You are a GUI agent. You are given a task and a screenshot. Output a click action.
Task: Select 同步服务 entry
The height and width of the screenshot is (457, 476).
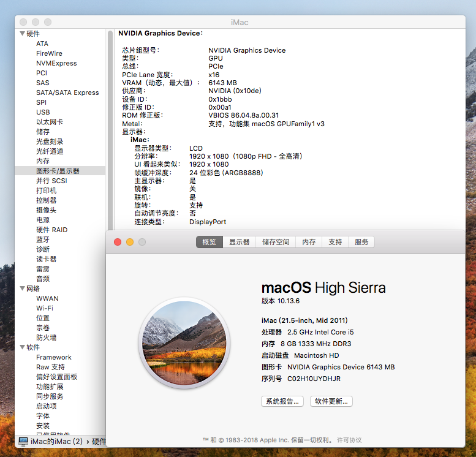tap(50, 396)
